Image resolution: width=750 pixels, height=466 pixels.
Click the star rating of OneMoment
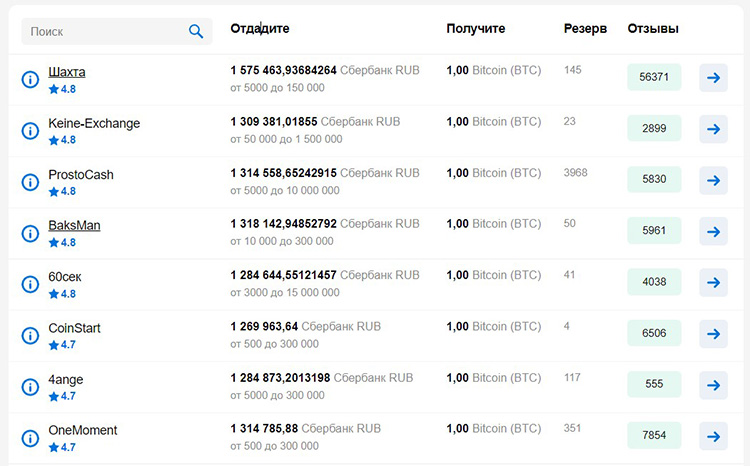pos(62,447)
